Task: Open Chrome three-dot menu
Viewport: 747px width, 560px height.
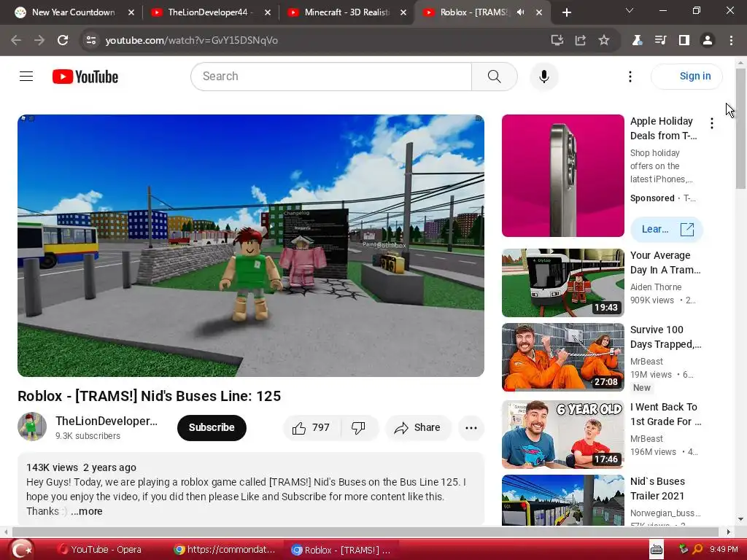Action: (x=731, y=41)
